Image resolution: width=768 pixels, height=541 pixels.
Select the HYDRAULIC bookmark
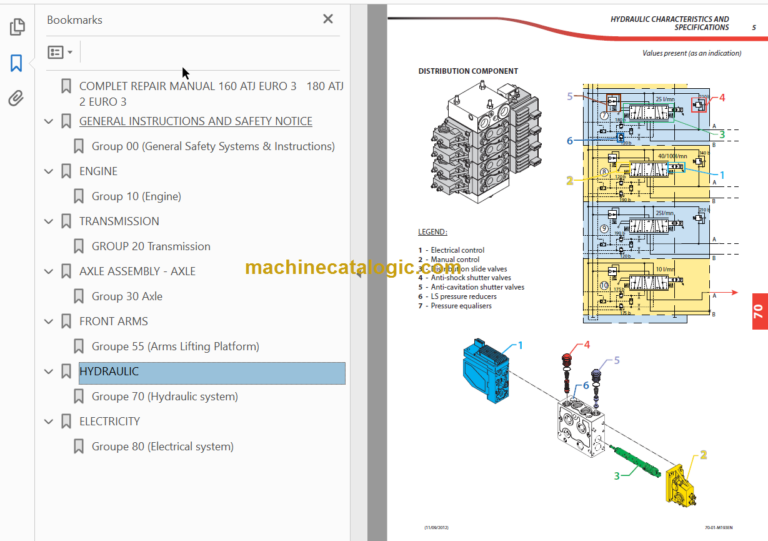coord(109,372)
